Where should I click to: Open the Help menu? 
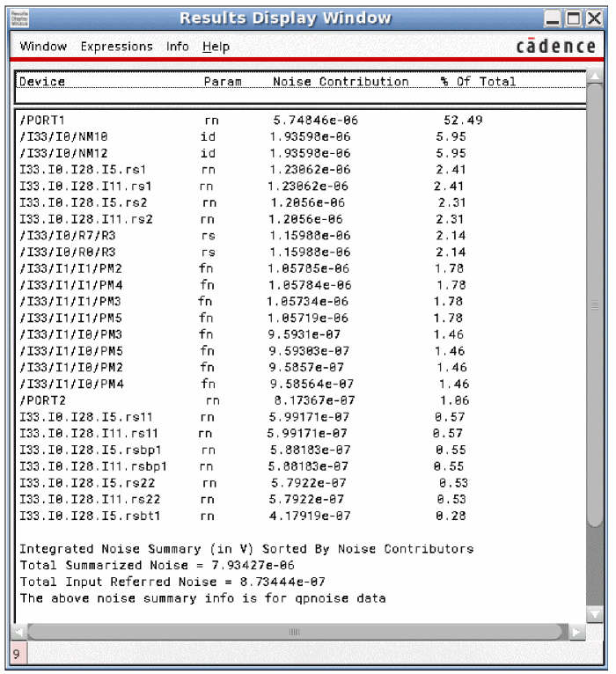(216, 47)
